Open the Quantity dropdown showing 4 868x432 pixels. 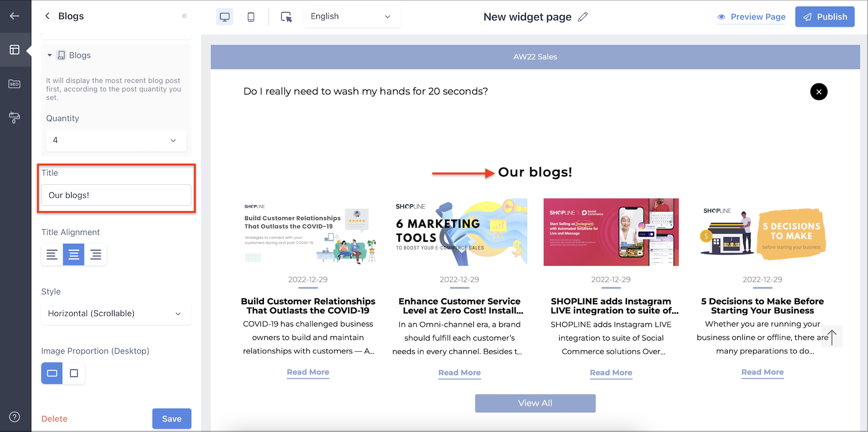click(116, 140)
